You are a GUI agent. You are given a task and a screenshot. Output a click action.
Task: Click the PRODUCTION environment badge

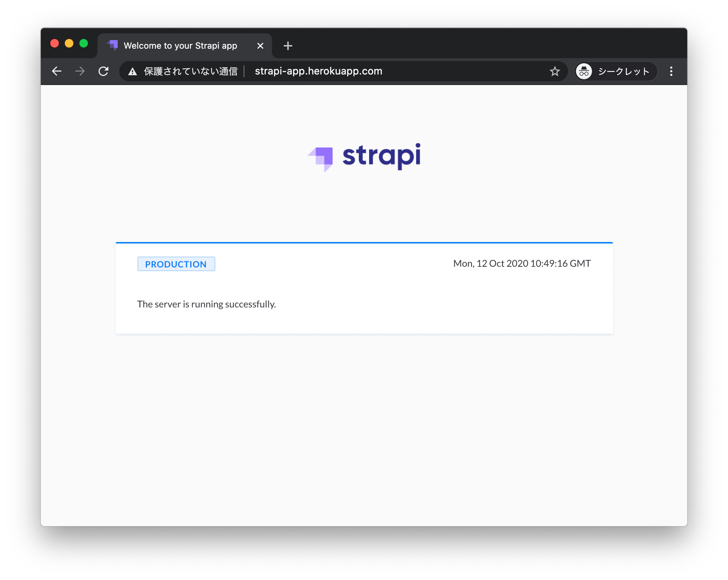176,264
